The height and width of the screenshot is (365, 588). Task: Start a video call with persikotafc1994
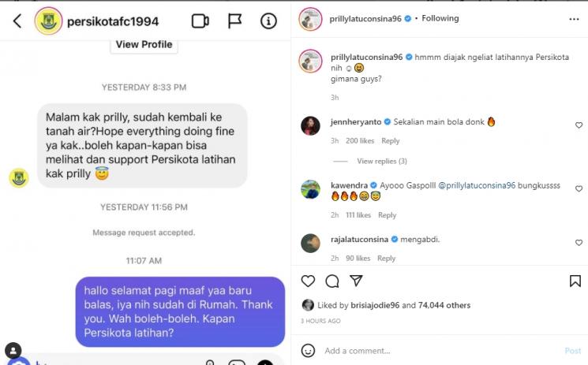(200, 21)
